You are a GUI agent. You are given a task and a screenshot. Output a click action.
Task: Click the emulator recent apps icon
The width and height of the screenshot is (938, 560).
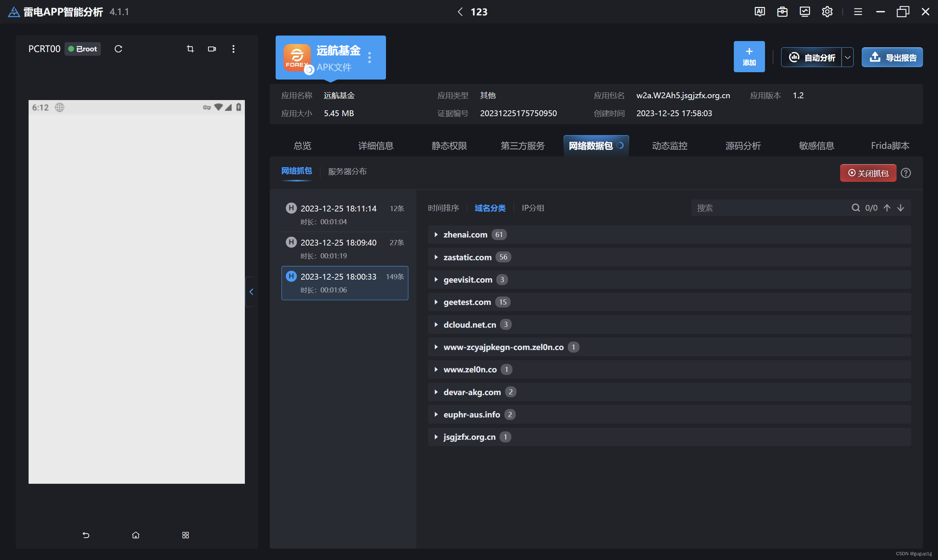tap(185, 535)
